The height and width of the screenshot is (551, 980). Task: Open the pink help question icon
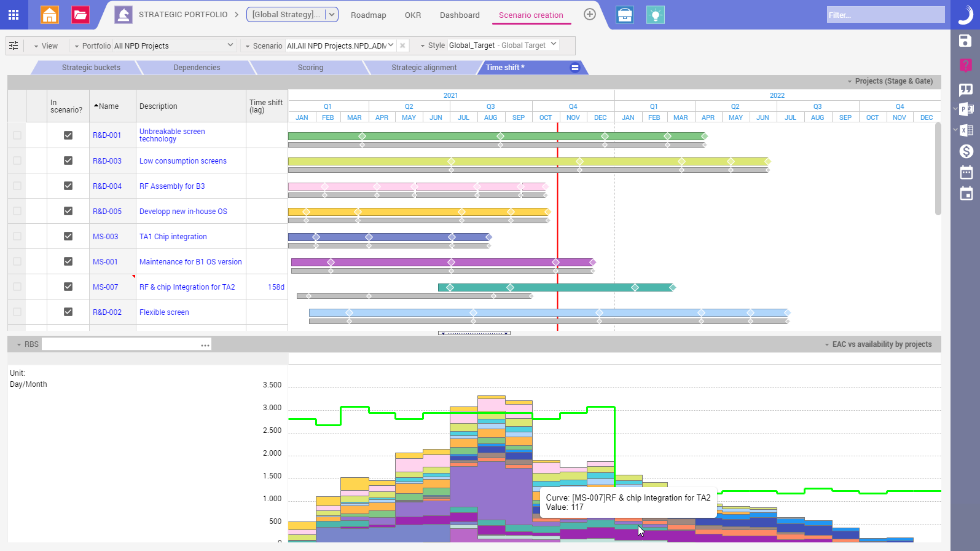965,65
